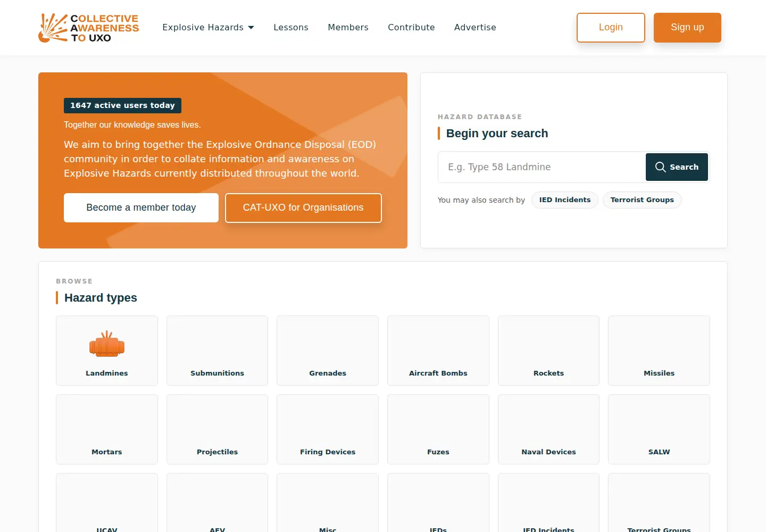Click Become a member today button
This screenshot has width=766, height=532.
pos(141,207)
